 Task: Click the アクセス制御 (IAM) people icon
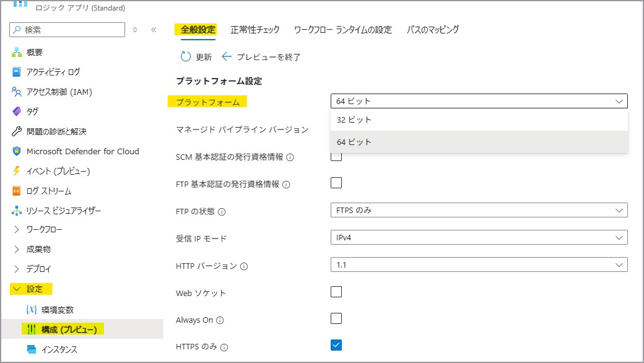(x=17, y=92)
